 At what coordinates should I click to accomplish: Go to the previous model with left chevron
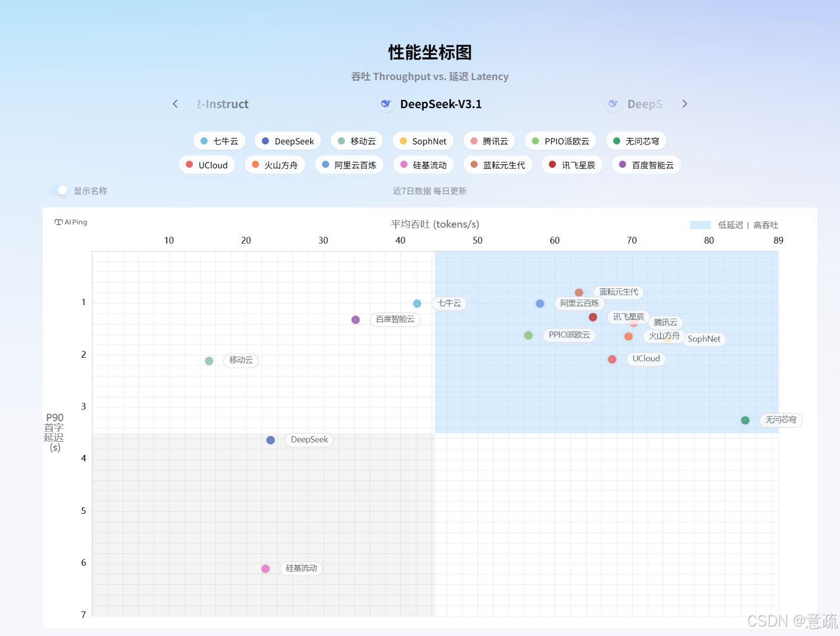point(175,103)
